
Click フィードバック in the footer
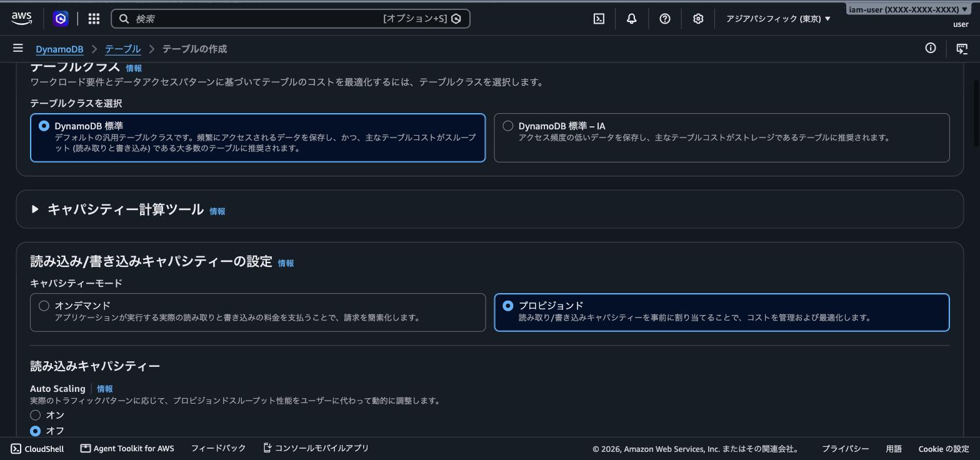point(218,448)
